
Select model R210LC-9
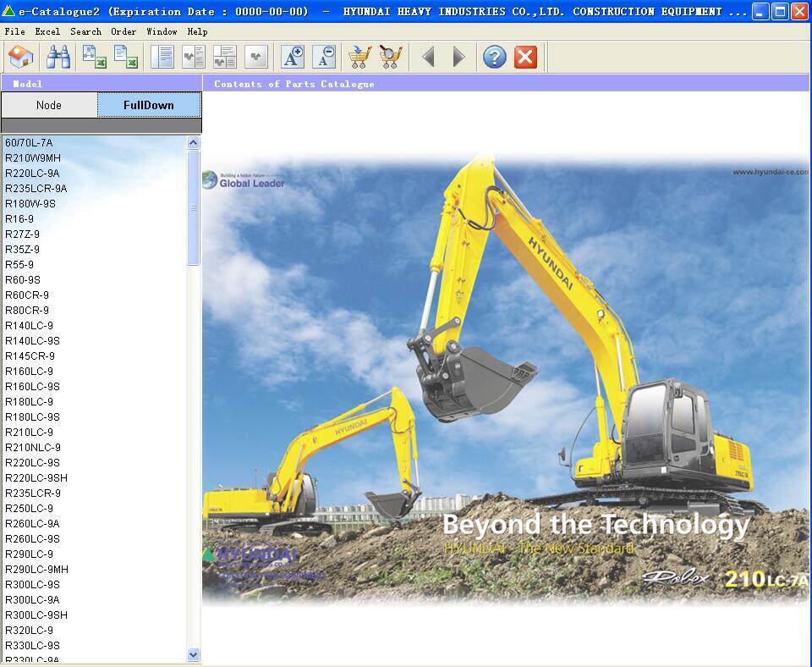(29, 433)
